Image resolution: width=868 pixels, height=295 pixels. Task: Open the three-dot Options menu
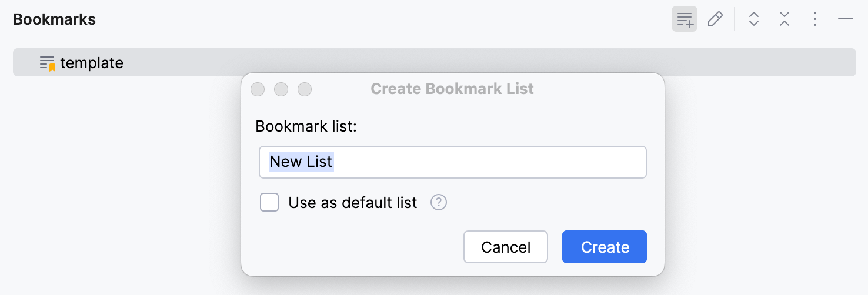coord(814,19)
